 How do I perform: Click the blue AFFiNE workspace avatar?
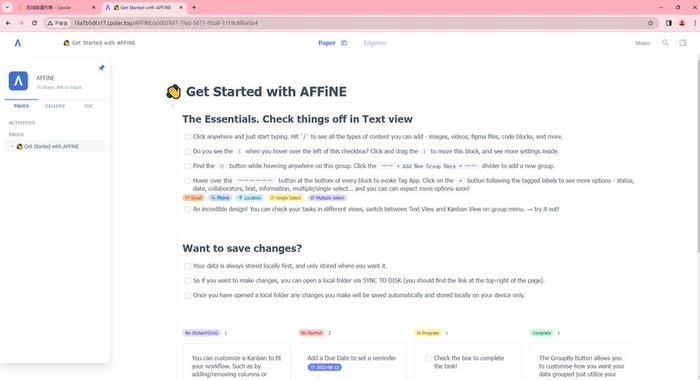click(x=18, y=81)
